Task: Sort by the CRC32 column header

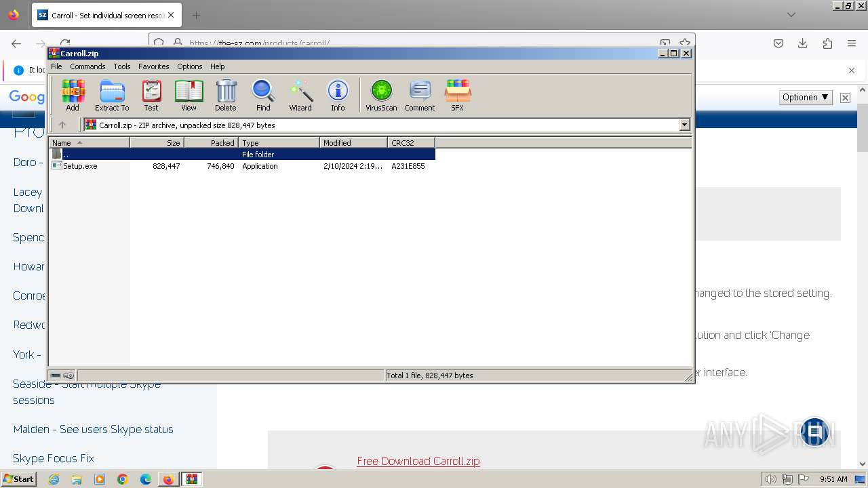Action: click(x=411, y=142)
